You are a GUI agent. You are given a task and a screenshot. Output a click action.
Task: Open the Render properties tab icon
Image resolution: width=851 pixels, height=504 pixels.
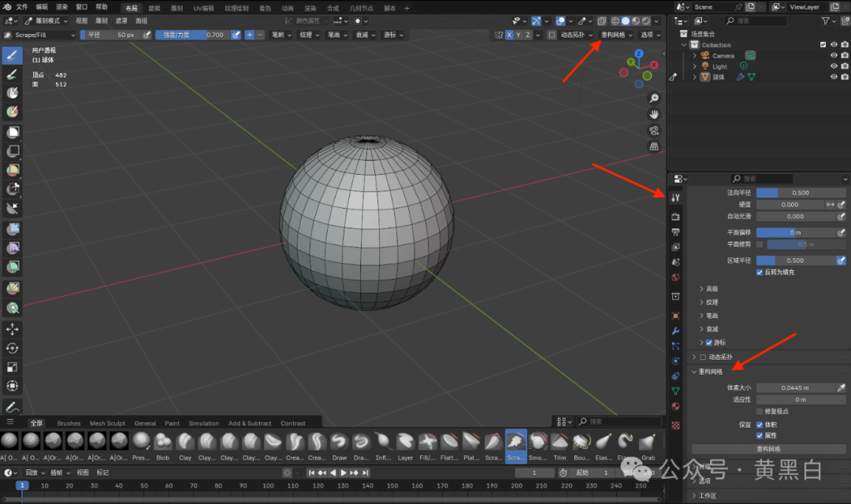(676, 217)
